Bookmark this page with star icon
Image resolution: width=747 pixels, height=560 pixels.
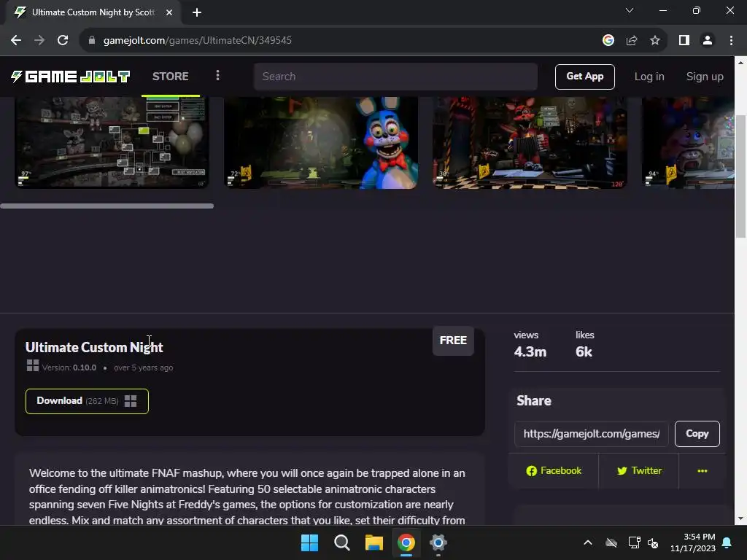(655, 40)
